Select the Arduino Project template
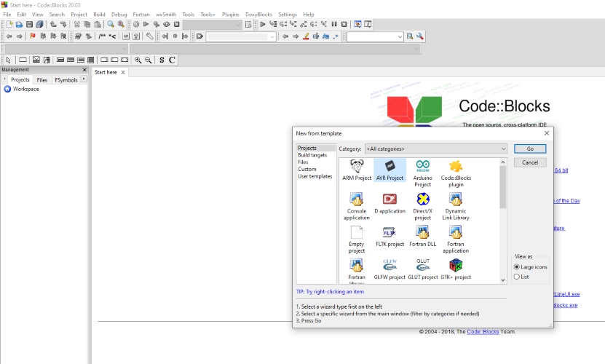 422,173
